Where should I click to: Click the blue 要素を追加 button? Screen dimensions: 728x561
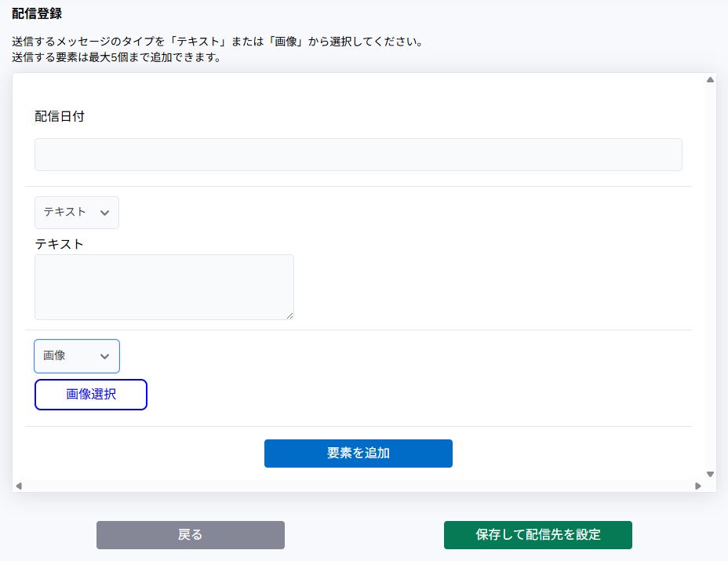358,454
